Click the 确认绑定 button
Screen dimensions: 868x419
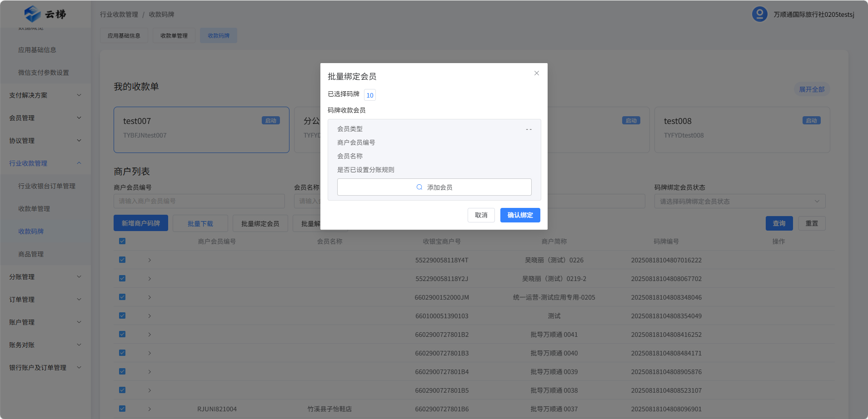tap(520, 215)
